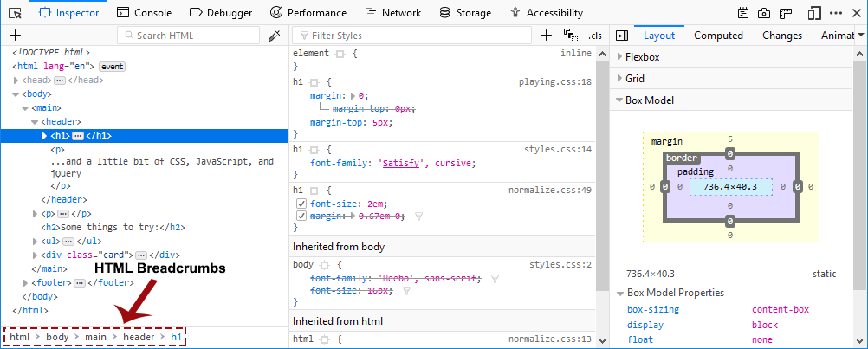The width and height of the screenshot is (868, 349).
Task: Click the Filter Styles input field
Action: coord(416,36)
